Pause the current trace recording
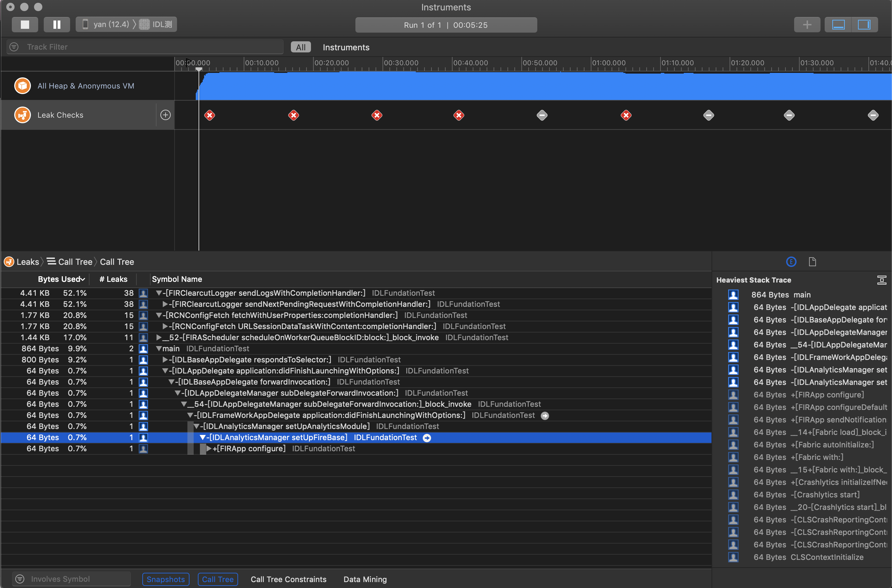The height and width of the screenshot is (588, 892). click(57, 25)
